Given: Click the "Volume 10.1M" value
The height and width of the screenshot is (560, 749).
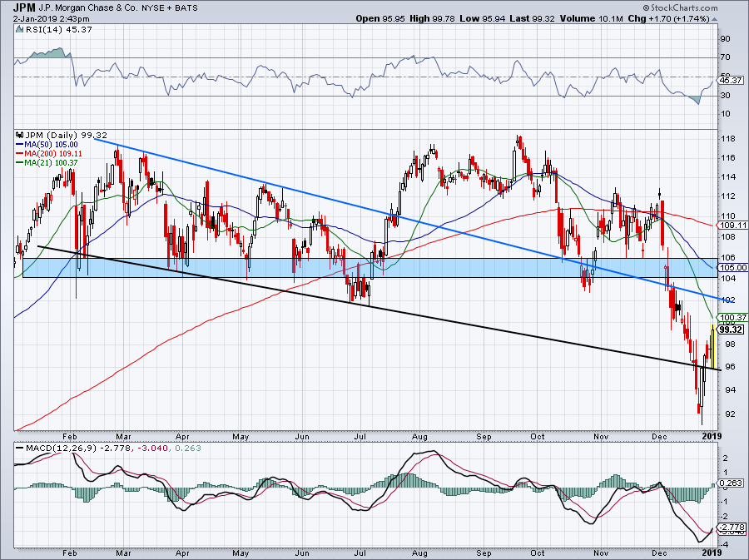Looking at the screenshot, I should [592, 18].
